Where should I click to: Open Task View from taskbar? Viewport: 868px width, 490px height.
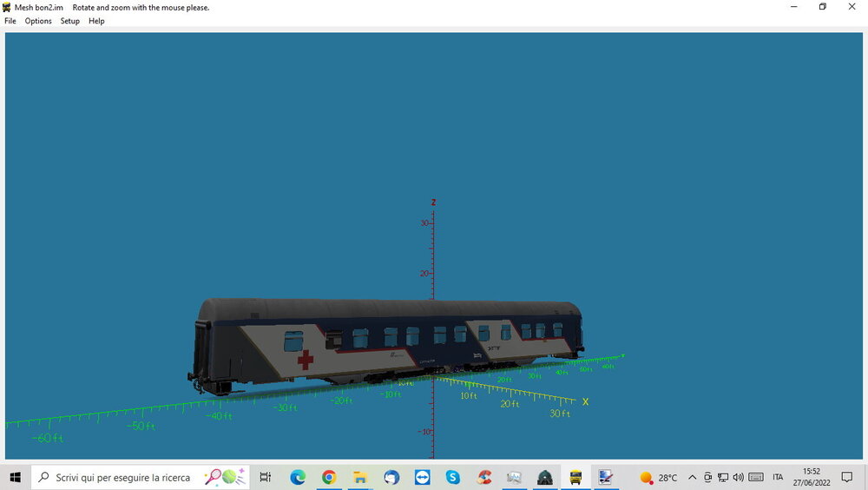point(266,477)
